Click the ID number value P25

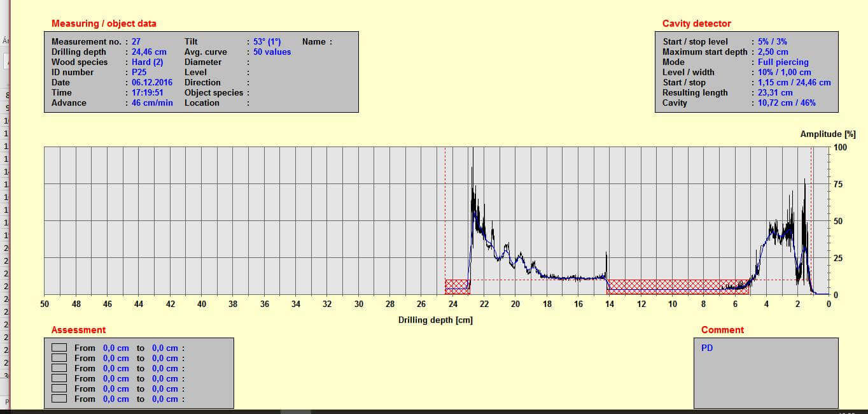coord(139,73)
